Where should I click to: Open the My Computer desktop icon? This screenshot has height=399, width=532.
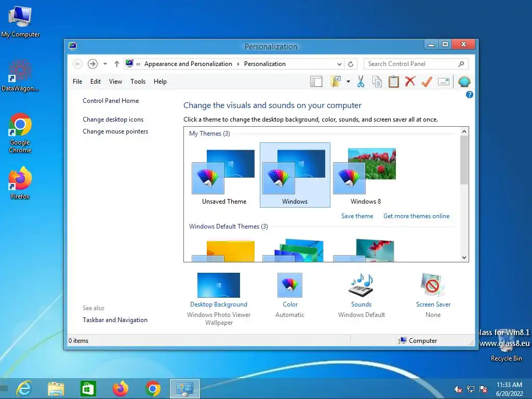[20, 22]
